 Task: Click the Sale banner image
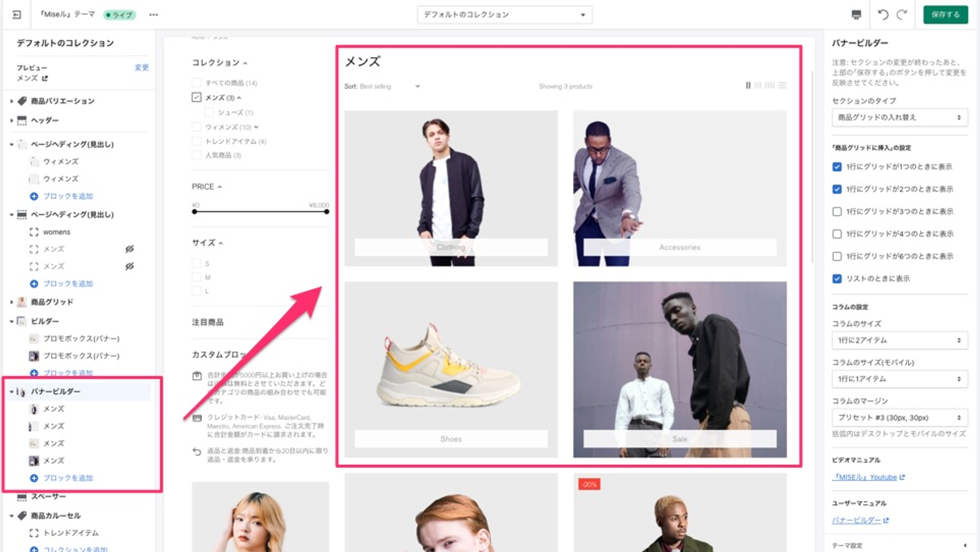pyautogui.click(x=680, y=369)
